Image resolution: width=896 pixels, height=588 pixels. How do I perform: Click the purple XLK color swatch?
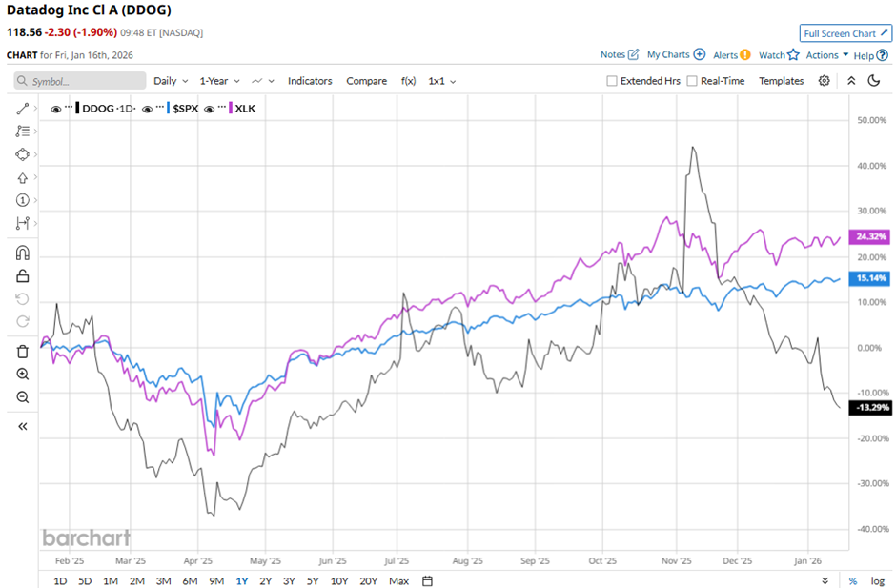[231, 108]
